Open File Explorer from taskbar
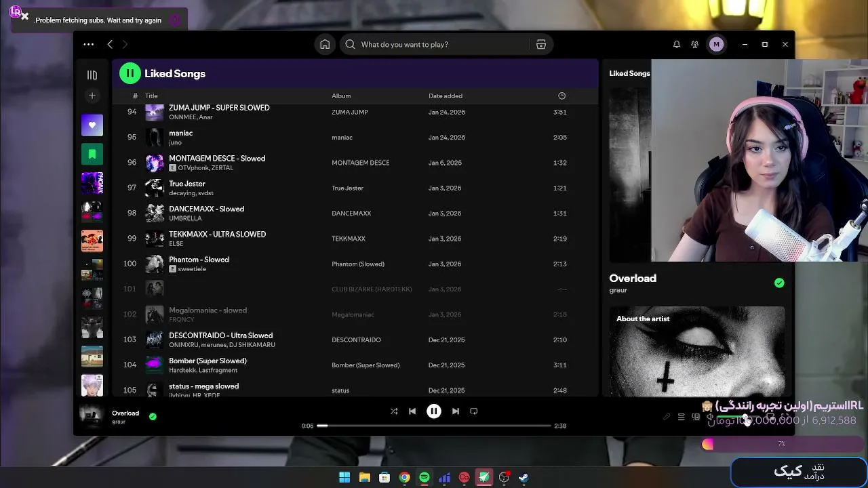The height and width of the screenshot is (488, 868). pyautogui.click(x=364, y=477)
